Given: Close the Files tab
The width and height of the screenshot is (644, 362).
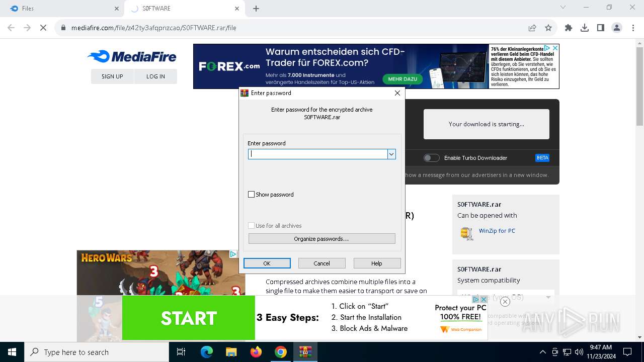Looking at the screenshot, I should point(117,9).
